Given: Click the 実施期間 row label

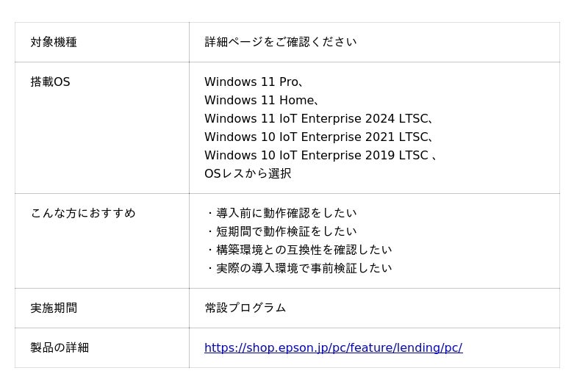Looking at the screenshot, I should [x=54, y=308].
